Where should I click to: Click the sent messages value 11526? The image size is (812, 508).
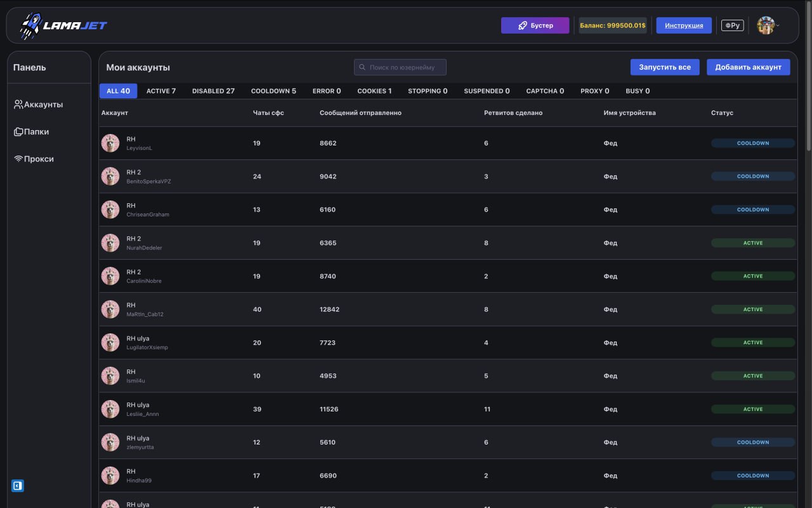(329, 409)
